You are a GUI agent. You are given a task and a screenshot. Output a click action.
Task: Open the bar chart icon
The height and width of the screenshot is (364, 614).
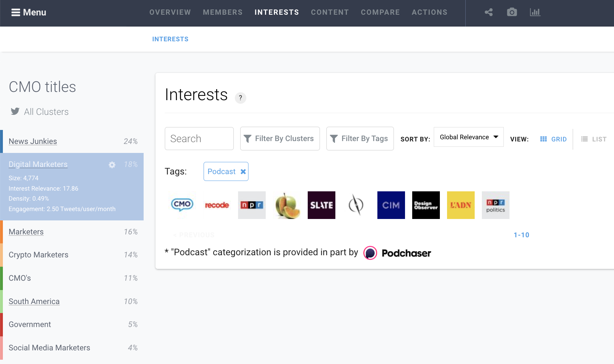coord(535,12)
